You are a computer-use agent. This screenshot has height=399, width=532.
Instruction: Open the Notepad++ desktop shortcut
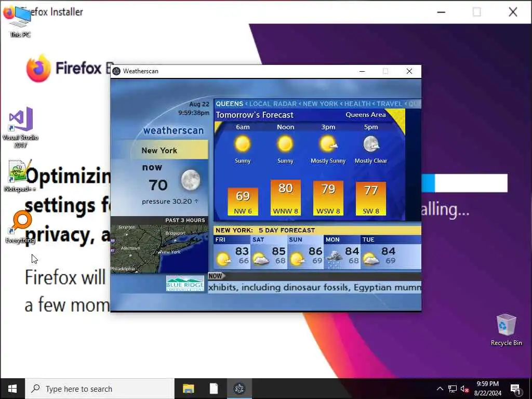point(20,176)
